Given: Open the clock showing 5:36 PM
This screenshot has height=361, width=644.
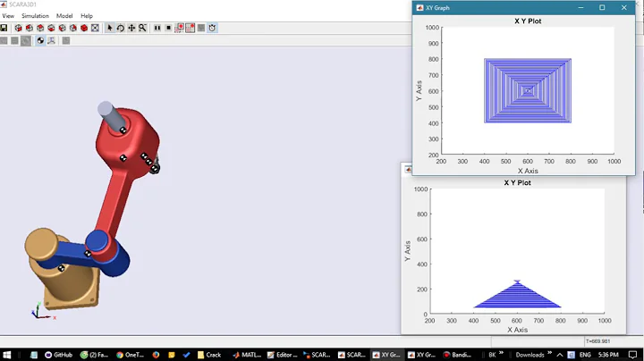Looking at the screenshot, I should coord(608,355).
